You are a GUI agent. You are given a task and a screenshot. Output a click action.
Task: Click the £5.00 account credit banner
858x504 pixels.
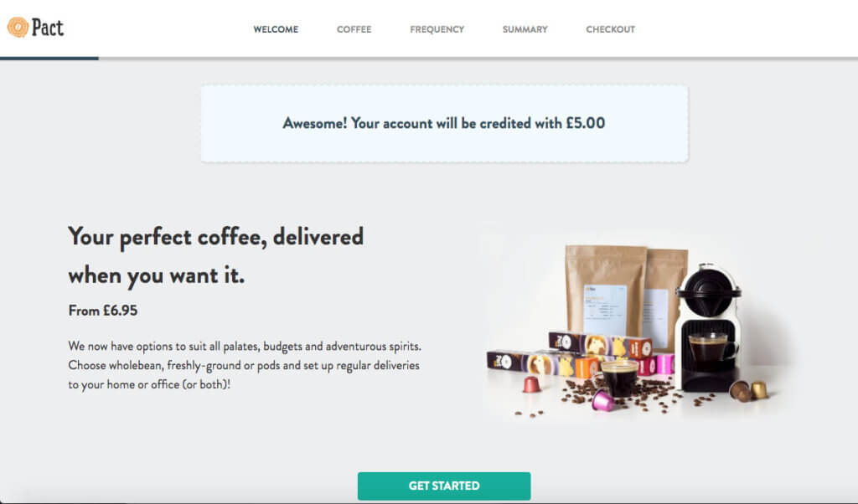(444, 124)
